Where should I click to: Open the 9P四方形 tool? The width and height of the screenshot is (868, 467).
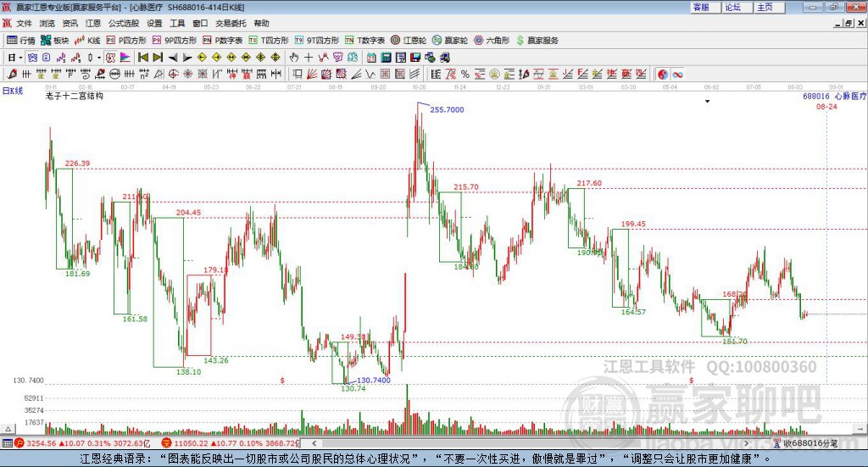pos(175,41)
